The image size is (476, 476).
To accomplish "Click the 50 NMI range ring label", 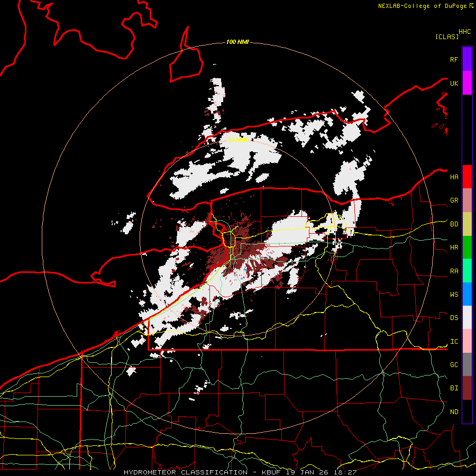I will pyautogui.click(x=237, y=140).
